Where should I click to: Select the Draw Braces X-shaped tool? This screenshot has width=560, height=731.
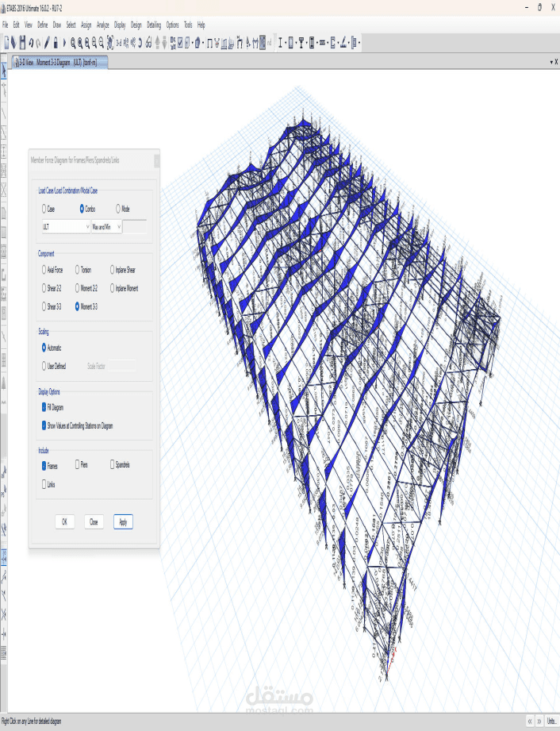4,190
